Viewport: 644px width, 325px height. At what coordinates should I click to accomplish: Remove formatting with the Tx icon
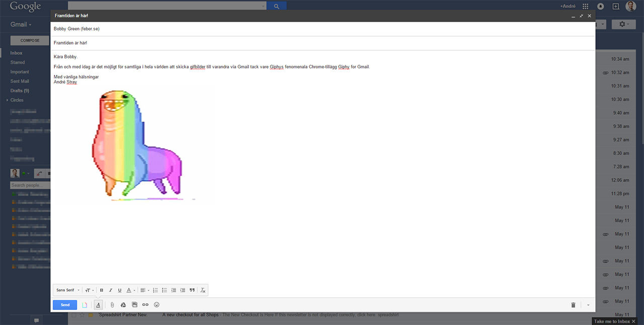point(203,290)
